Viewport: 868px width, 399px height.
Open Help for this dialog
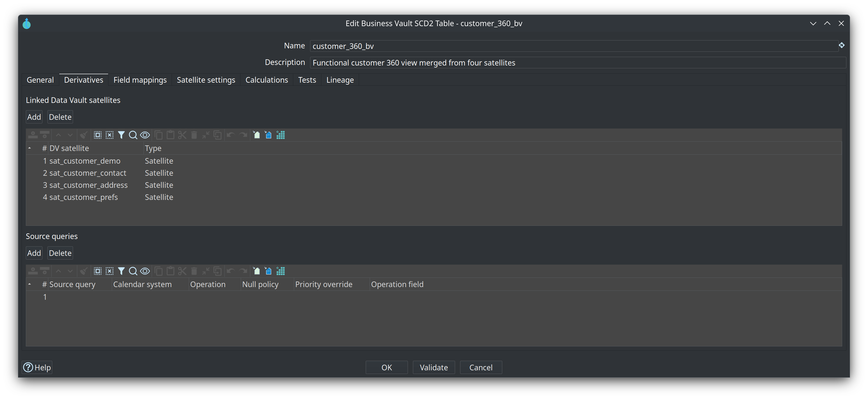37,367
